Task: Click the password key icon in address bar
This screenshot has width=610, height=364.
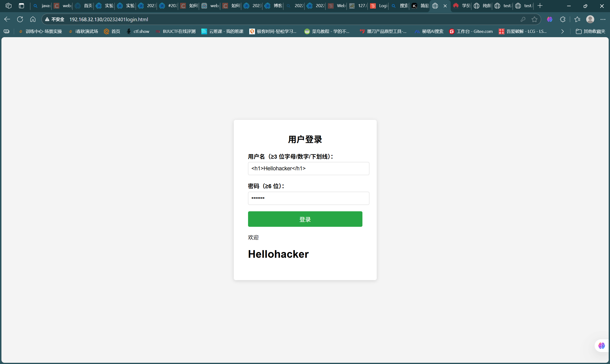Action: (x=523, y=19)
